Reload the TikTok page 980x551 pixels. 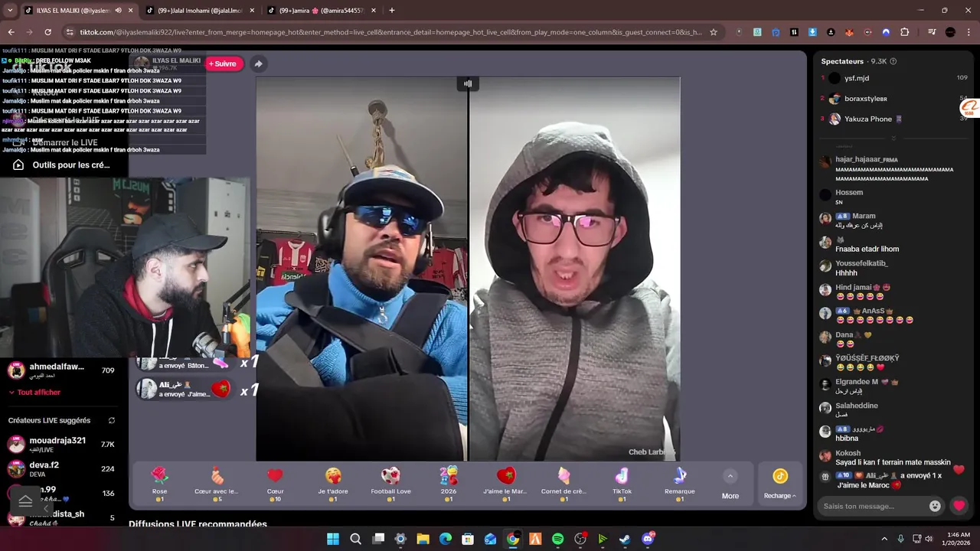[47, 32]
